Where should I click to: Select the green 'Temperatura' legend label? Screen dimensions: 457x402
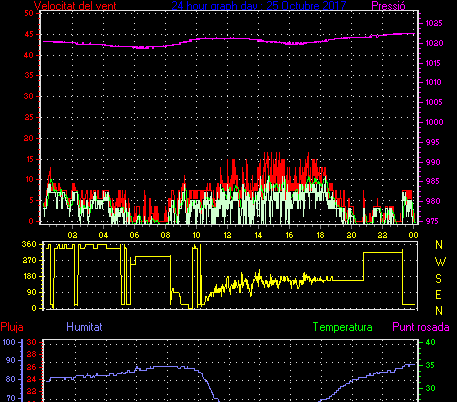pyautogui.click(x=343, y=327)
